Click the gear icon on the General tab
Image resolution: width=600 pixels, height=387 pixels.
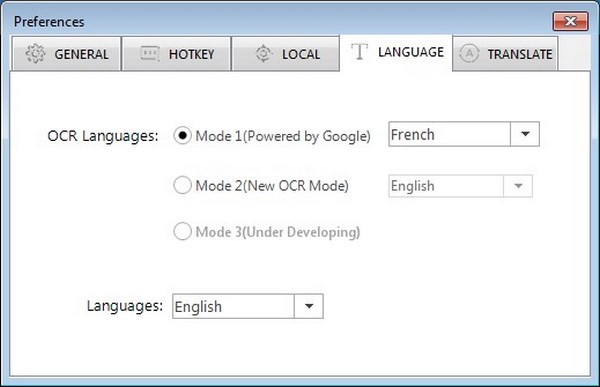[36, 54]
